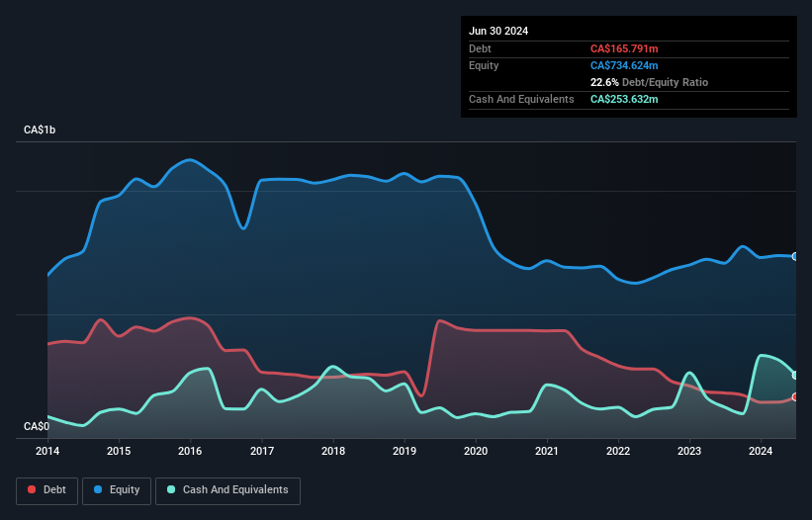Click the 2015 label on the x-axis
Image resolution: width=812 pixels, height=520 pixels.
tap(119, 451)
